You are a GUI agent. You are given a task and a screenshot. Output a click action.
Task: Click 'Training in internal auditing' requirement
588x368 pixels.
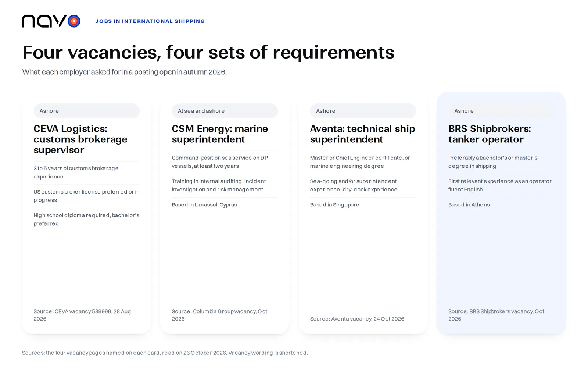click(x=219, y=185)
